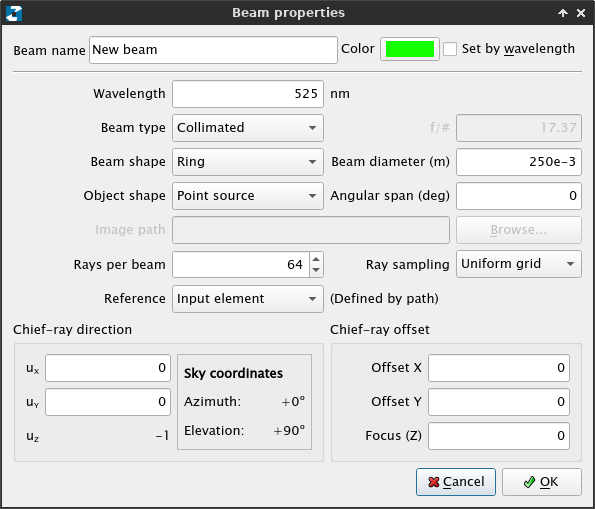Click the Offset X input field
595x509 pixels.
coord(499,368)
